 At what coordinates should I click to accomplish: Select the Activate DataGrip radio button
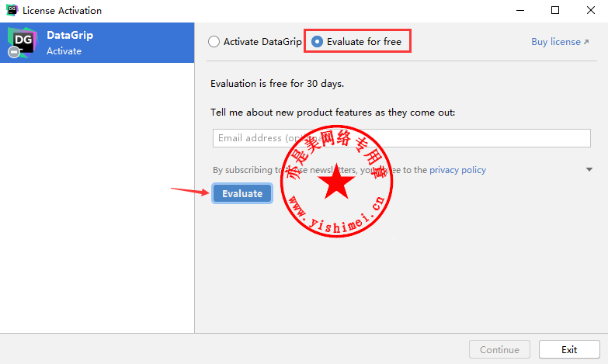point(214,41)
